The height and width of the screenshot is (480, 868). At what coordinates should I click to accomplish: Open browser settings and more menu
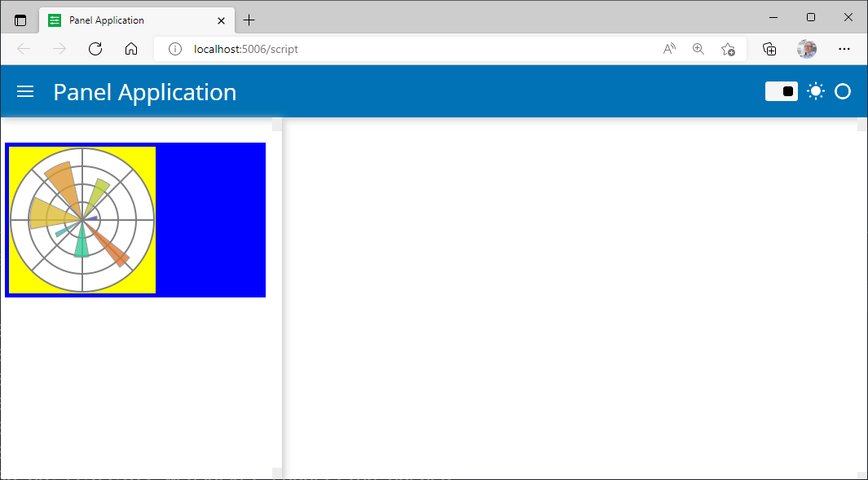point(844,49)
